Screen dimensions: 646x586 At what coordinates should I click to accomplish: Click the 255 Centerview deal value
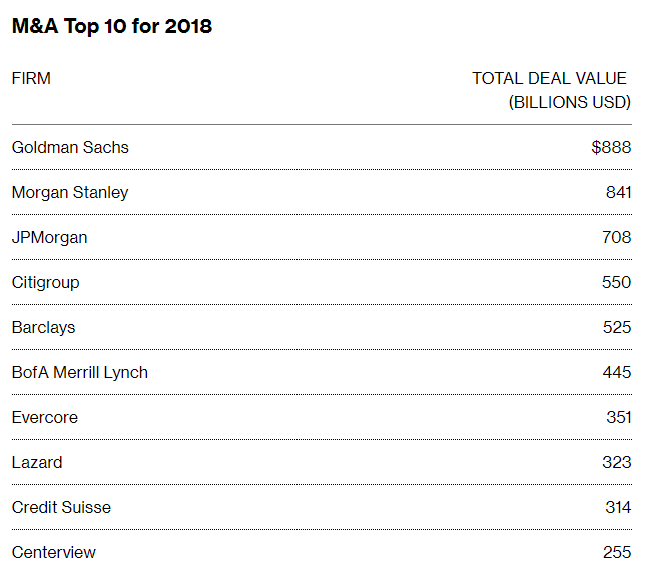click(616, 552)
